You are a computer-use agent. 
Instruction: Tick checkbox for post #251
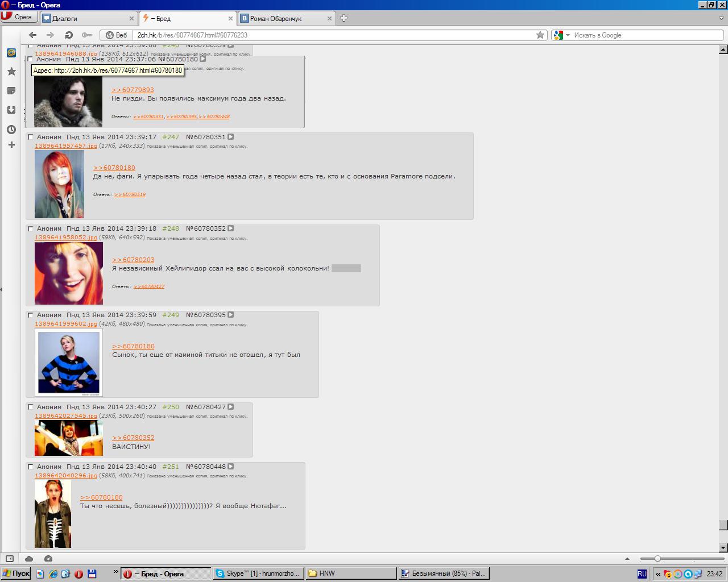pos(31,467)
